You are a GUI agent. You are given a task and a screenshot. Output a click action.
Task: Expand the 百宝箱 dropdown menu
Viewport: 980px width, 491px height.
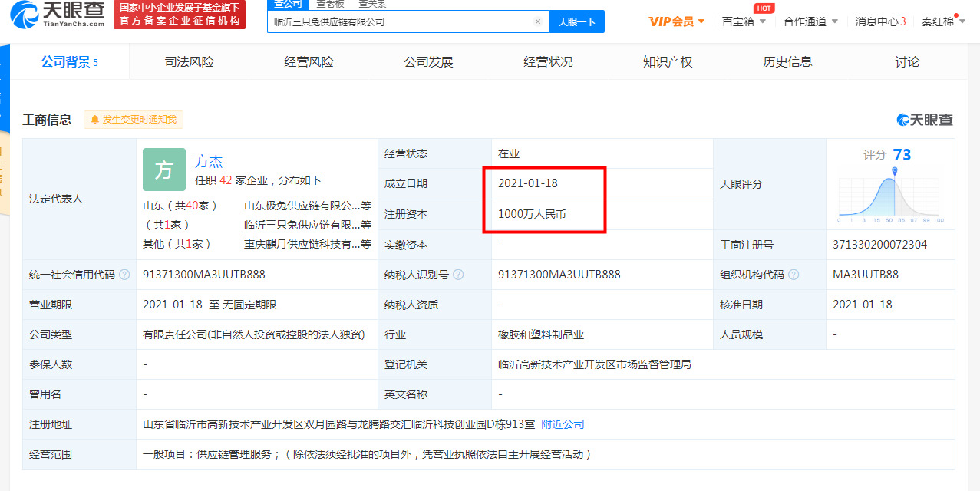[744, 21]
